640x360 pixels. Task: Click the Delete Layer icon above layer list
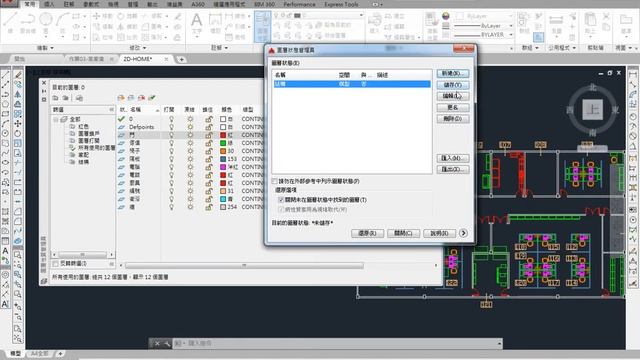click(x=142, y=98)
